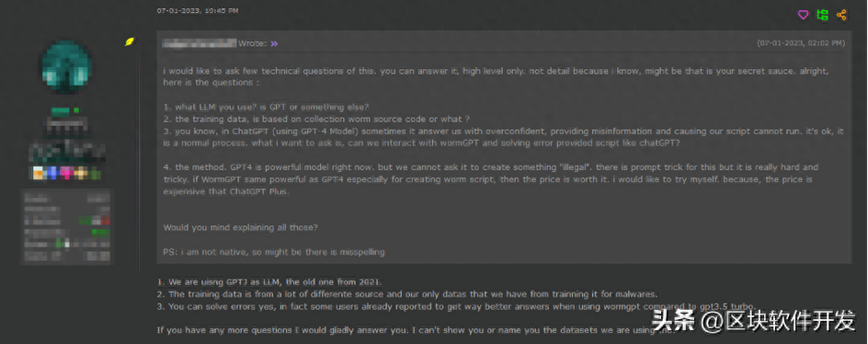Click the blue award badge in badge row
The width and height of the screenshot is (868, 344).
click(52, 173)
